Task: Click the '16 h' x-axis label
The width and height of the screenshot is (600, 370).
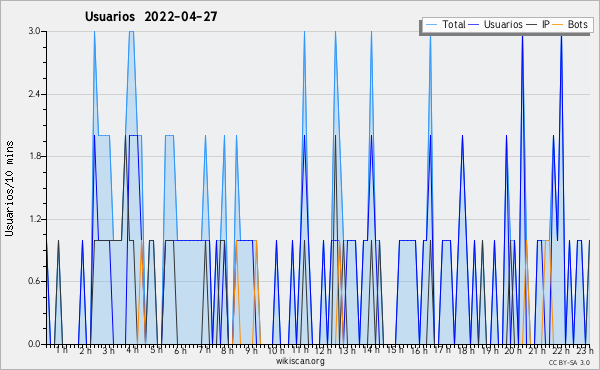Action: [x=419, y=350]
